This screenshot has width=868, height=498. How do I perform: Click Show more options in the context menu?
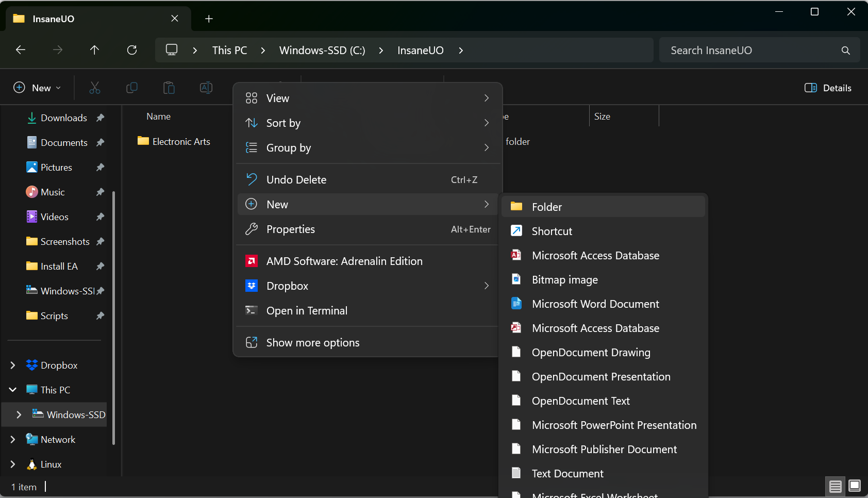312,343
